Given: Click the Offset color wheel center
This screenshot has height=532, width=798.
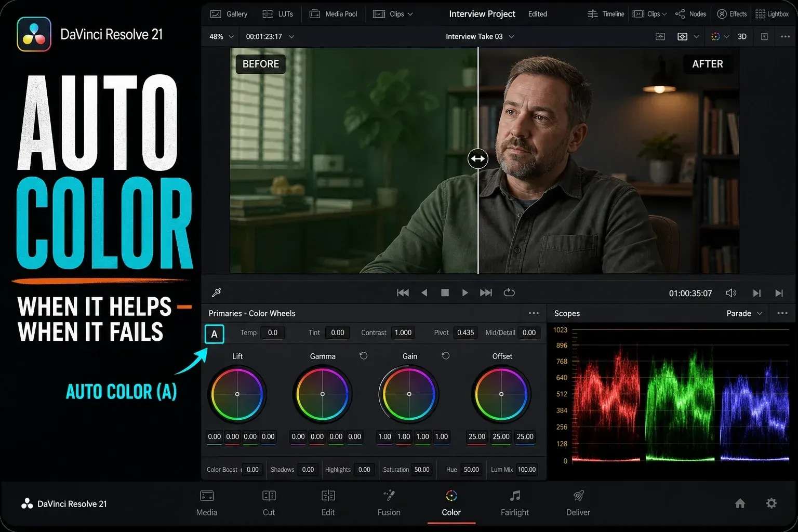Looking at the screenshot, I should pos(501,394).
